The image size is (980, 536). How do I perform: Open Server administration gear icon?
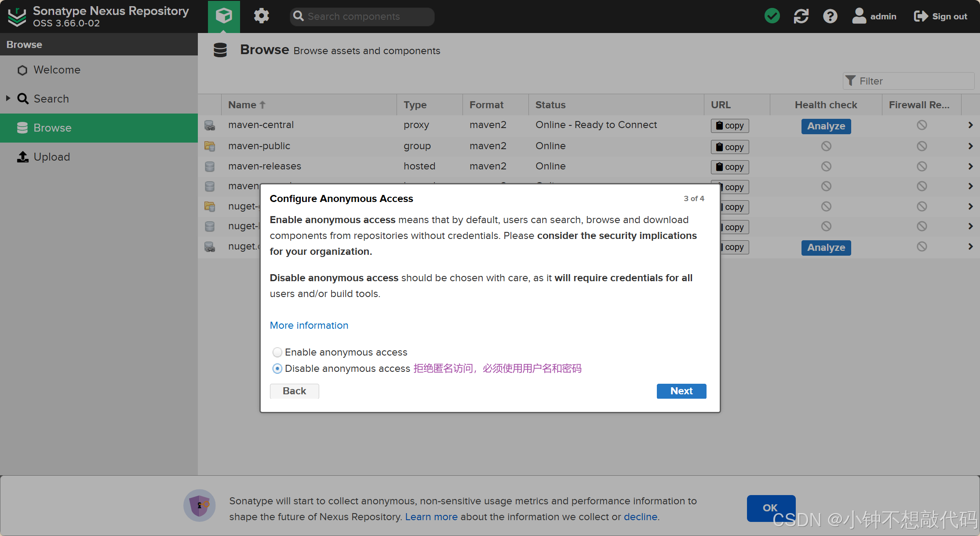coord(261,16)
